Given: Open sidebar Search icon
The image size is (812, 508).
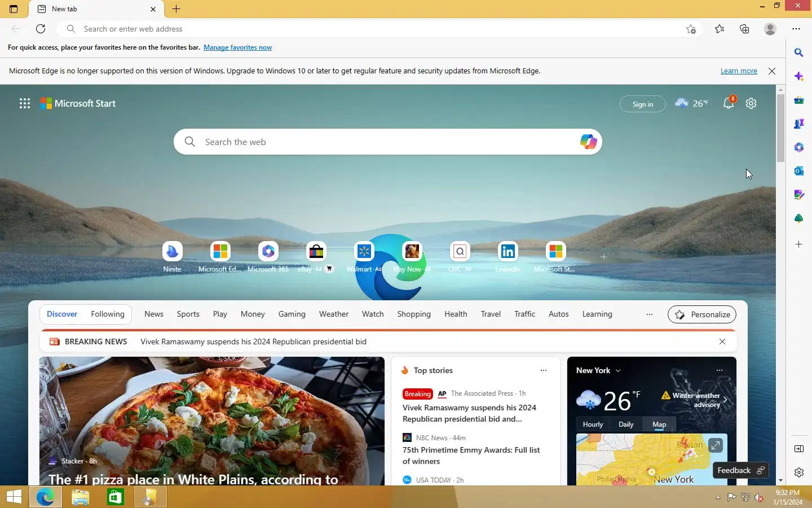Looking at the screenshot, I should pos(798,52).
